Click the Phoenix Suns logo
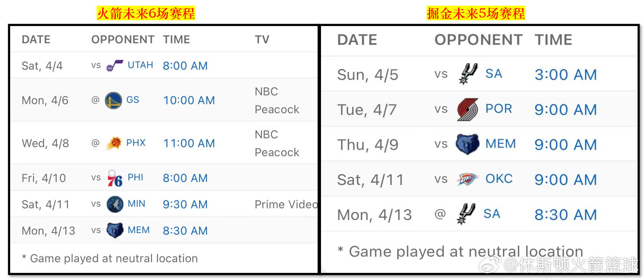The image size is (644, 280). 114,143
